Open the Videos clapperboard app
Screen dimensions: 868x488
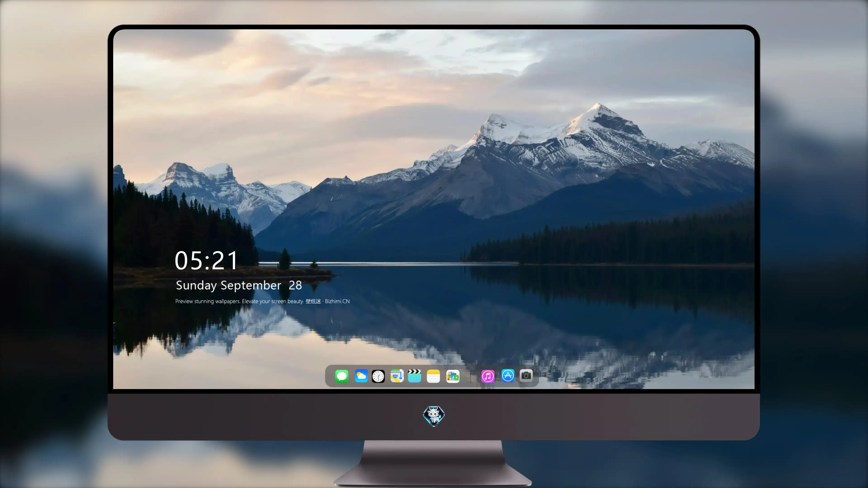click(415, 376)
